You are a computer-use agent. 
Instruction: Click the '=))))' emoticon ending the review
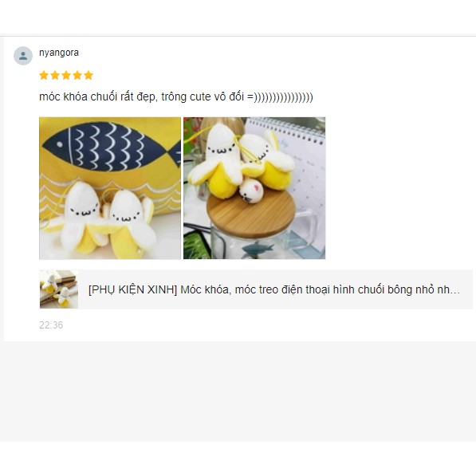[x=280, y=97]
